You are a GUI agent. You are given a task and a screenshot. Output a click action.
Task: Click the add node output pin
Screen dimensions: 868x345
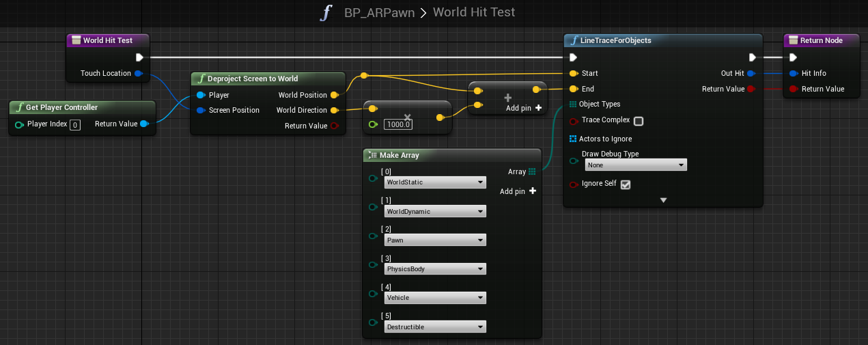(x=536, y=89)
